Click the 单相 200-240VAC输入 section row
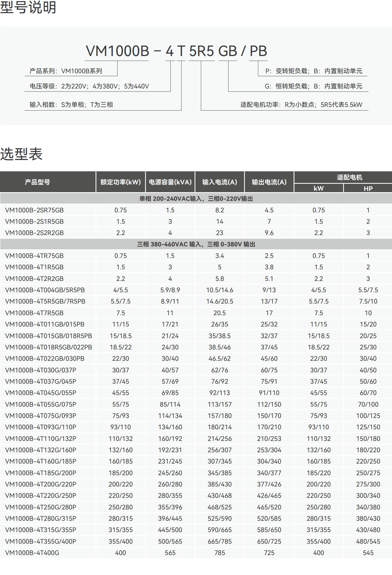Image resolution: width=392 pixels, height=575 pixels. coord(196,198)
